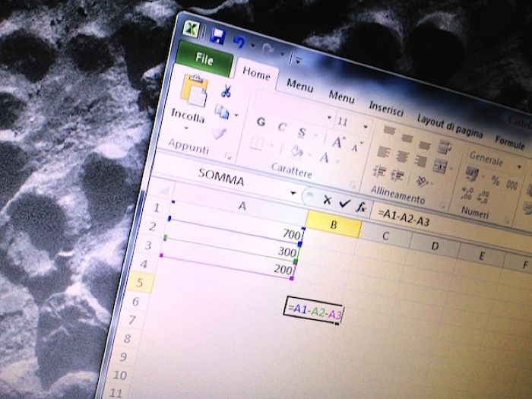This screenshot has width=532, height=399.
Task: Cut selection with the scissors icon
Action: [226, 91]
